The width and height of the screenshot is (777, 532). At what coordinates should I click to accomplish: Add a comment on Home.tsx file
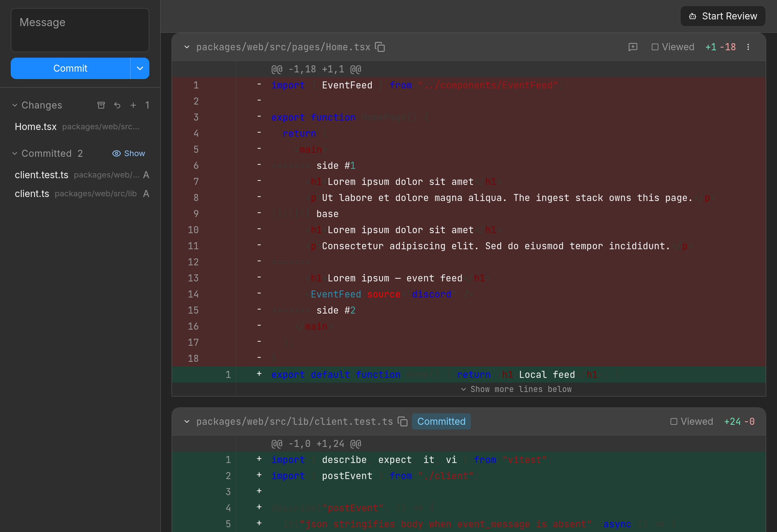pyautogui.click(x=633, y=47)
